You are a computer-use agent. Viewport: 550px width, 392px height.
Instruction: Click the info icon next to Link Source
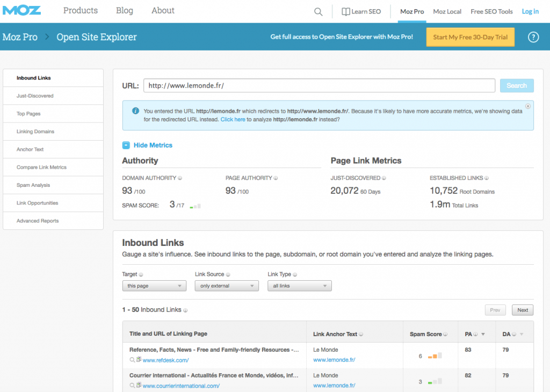228,274
